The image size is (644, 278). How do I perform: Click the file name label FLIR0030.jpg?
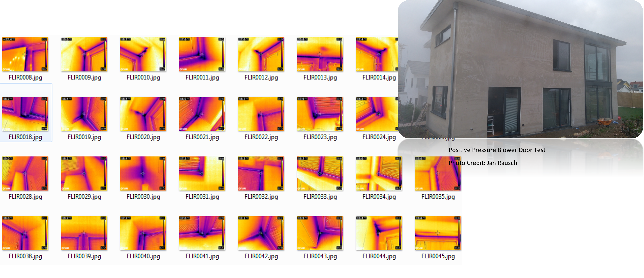point(143,197)
